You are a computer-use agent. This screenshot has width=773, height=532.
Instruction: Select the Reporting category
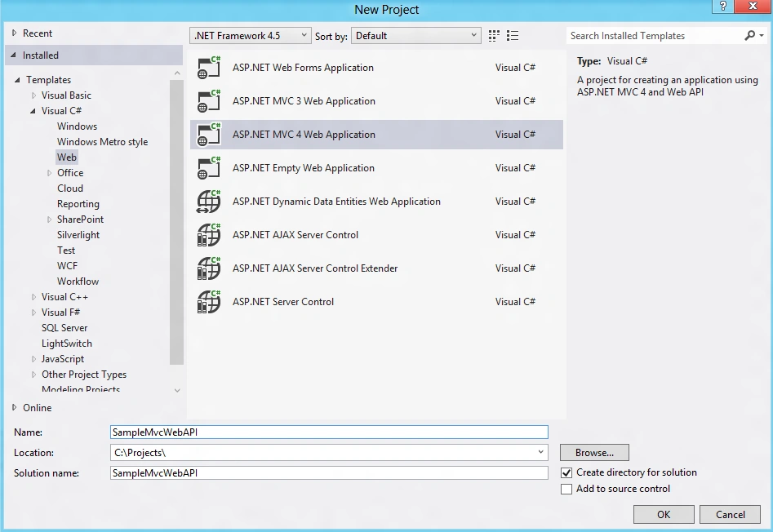point(78,204)
